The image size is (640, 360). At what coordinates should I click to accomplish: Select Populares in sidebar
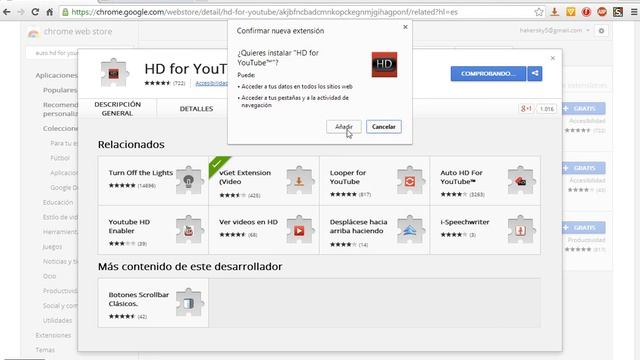[60, 90]
